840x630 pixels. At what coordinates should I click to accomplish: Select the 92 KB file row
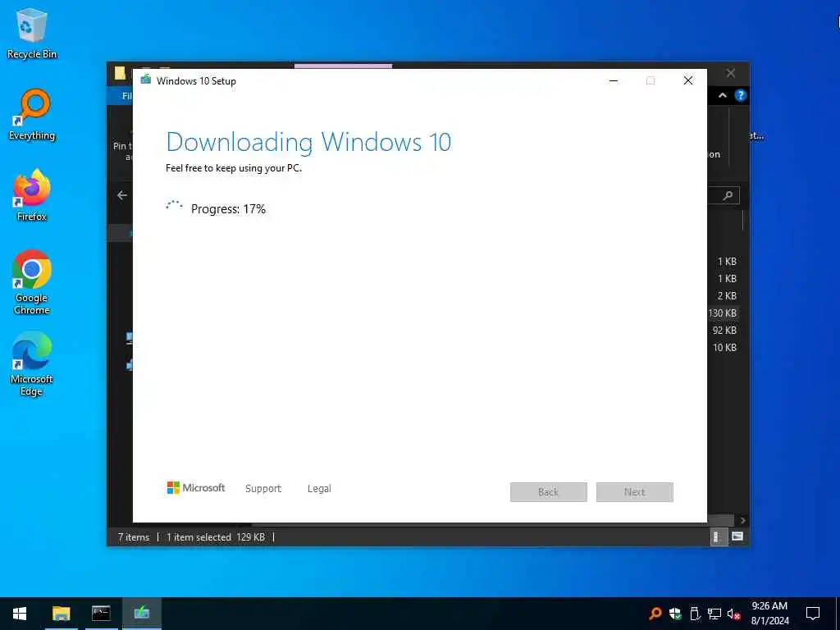tap(724, 330)
